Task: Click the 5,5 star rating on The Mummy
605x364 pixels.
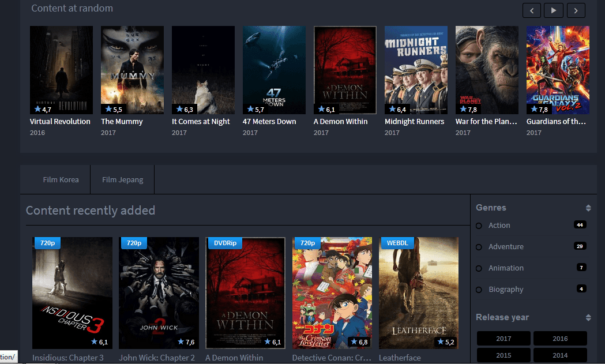Action: coord(114,109)
